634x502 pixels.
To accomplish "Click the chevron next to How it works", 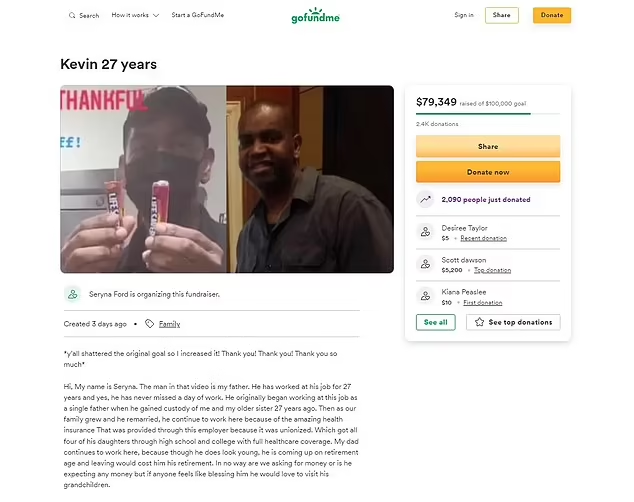I will coord(156,15).
